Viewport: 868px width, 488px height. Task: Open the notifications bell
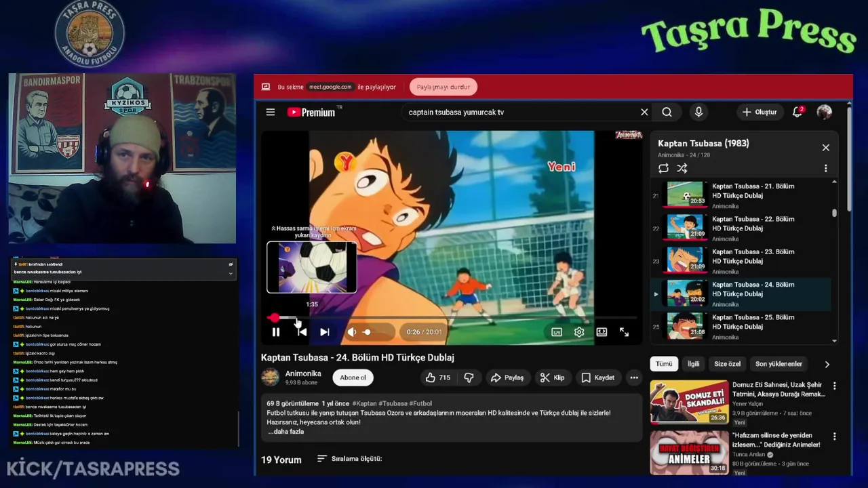(x=797, y=112)
